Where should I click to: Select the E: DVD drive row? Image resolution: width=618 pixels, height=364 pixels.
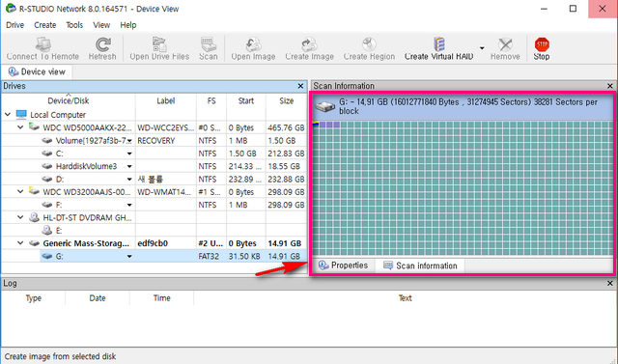click(154, 231)
